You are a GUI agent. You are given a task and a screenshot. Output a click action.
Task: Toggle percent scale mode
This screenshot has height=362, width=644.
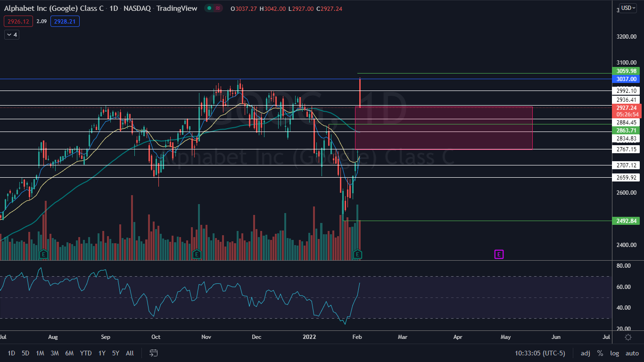(x=600, y=353)
